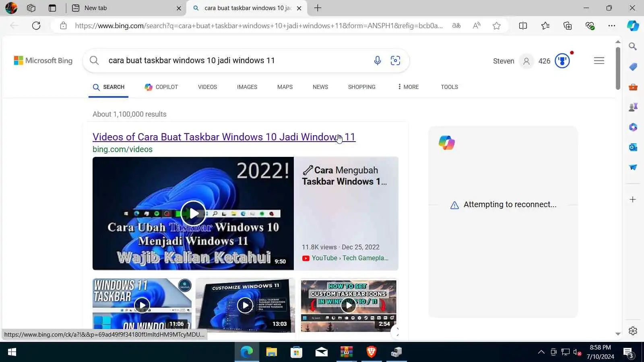Screen dimensions: 644x362
Task: Switch to VIDEOS results tab
Action: tap(207, 87)
